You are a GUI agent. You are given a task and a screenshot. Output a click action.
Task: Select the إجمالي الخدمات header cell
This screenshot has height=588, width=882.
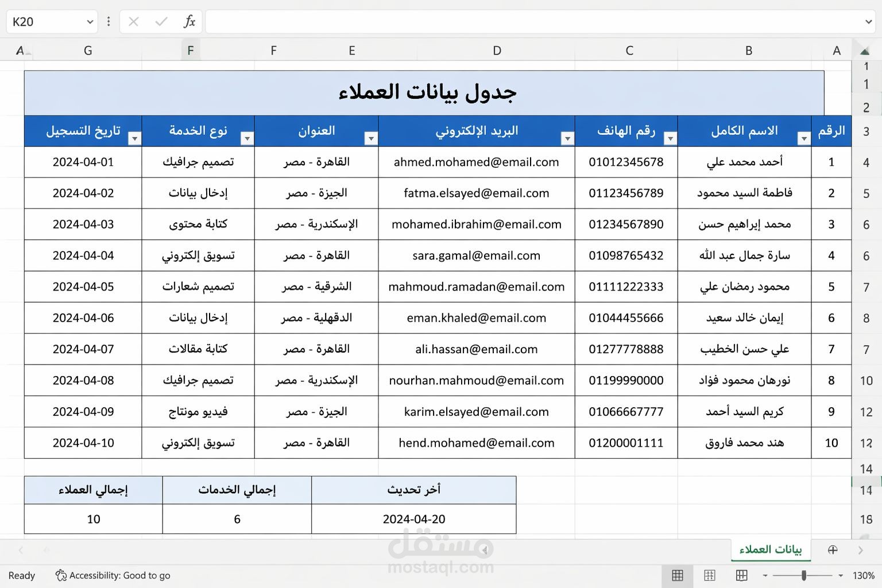click(x=237, y=490)
